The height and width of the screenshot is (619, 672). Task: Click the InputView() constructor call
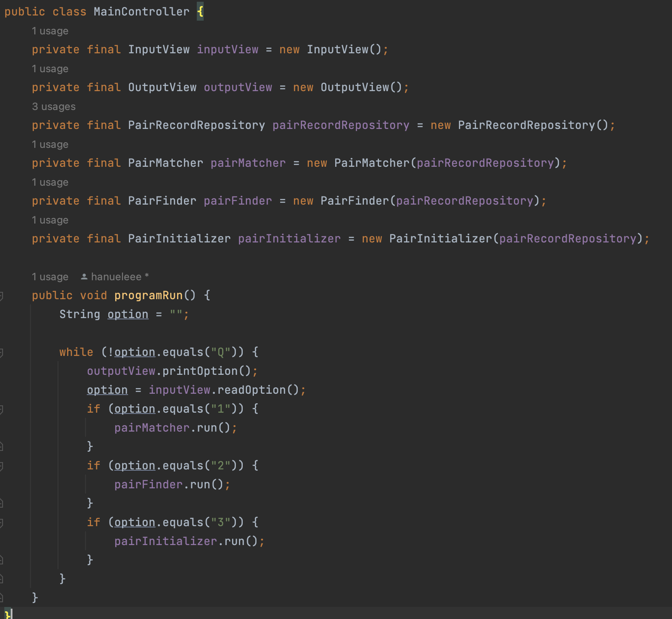coord(344,49)
